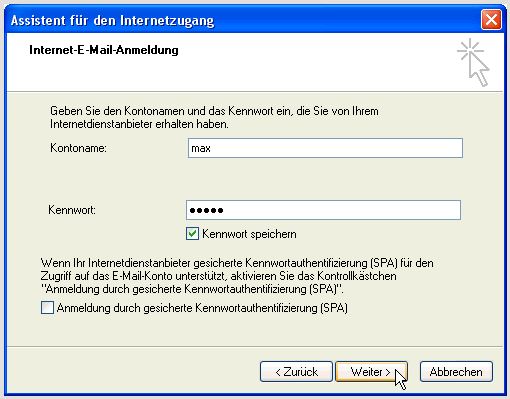Click the 'Kontoname:' field label
The image size is (510, 399).
[78, 148]
